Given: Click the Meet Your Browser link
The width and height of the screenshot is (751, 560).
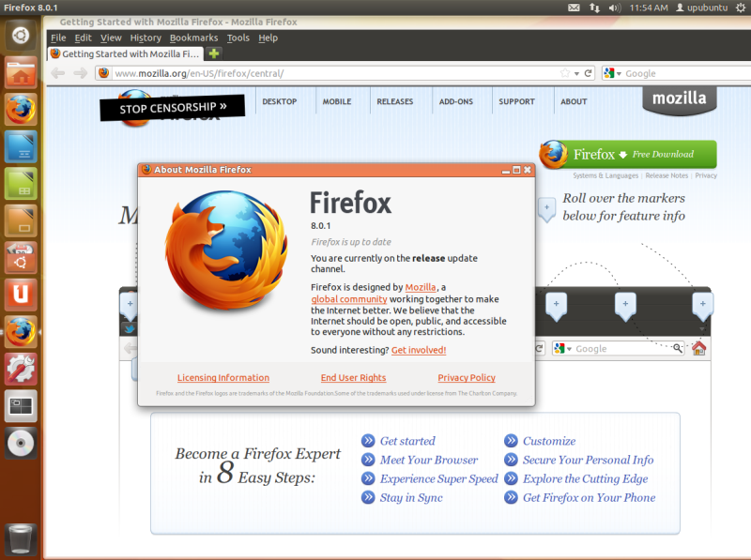Looking at the screenshot, I should point(429,460).
